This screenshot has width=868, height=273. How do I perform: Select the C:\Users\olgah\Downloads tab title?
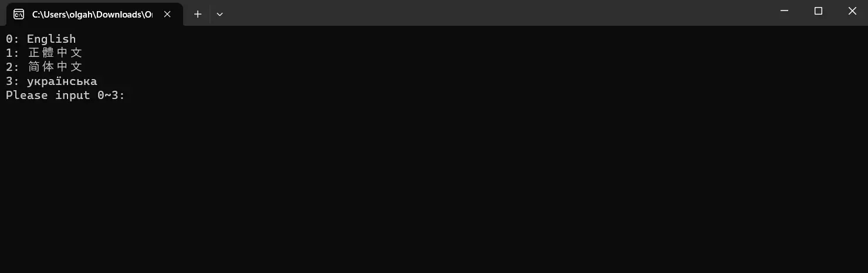tap(92, 14)
